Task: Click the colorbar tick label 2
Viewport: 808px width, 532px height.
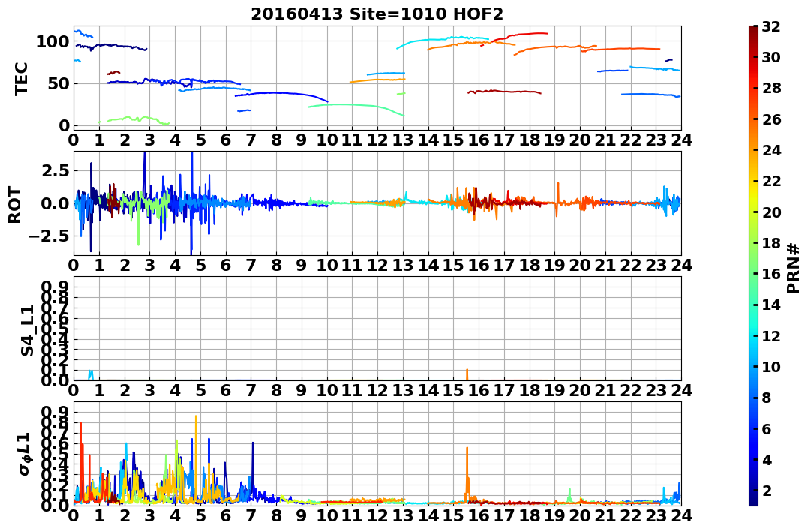Action: click(767, 490)
